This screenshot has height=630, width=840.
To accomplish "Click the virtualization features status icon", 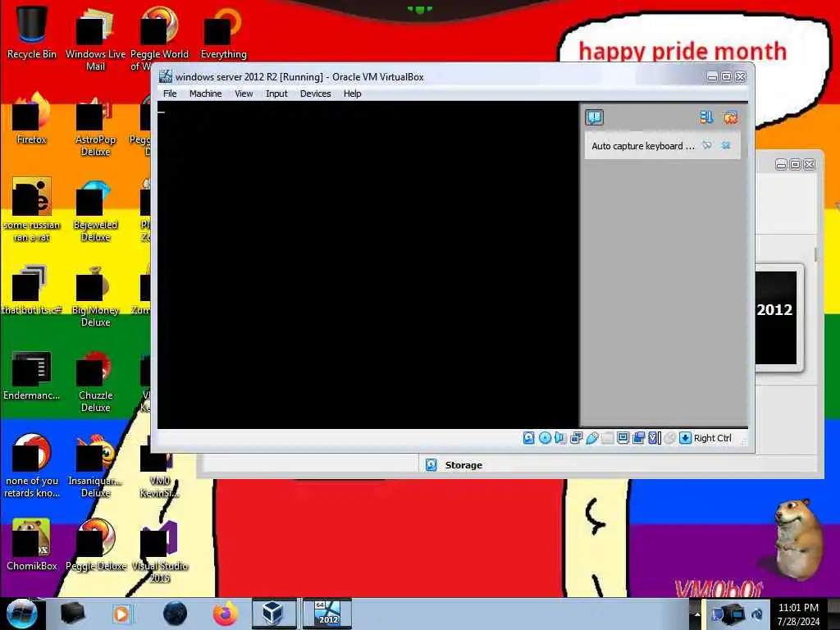I will 654,438.
